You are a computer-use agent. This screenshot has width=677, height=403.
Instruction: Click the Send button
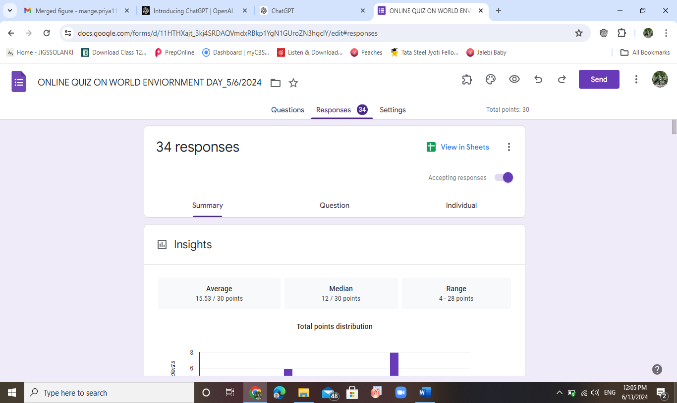[x=598, y=80]
